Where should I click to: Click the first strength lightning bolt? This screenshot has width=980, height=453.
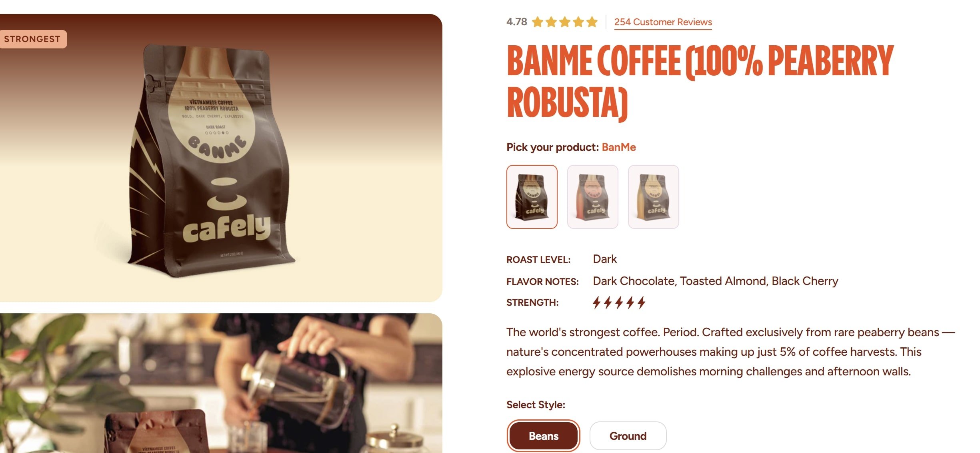coord(596,303)
